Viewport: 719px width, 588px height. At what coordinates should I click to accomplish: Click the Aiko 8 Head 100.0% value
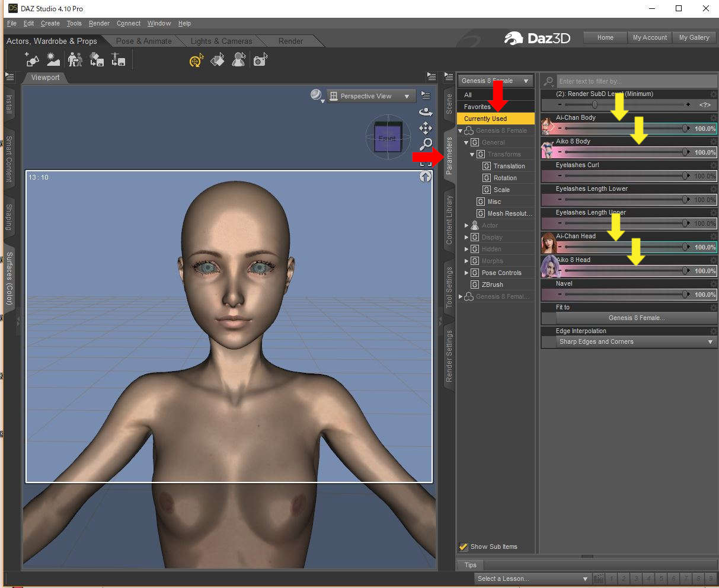tap(705, 271)
